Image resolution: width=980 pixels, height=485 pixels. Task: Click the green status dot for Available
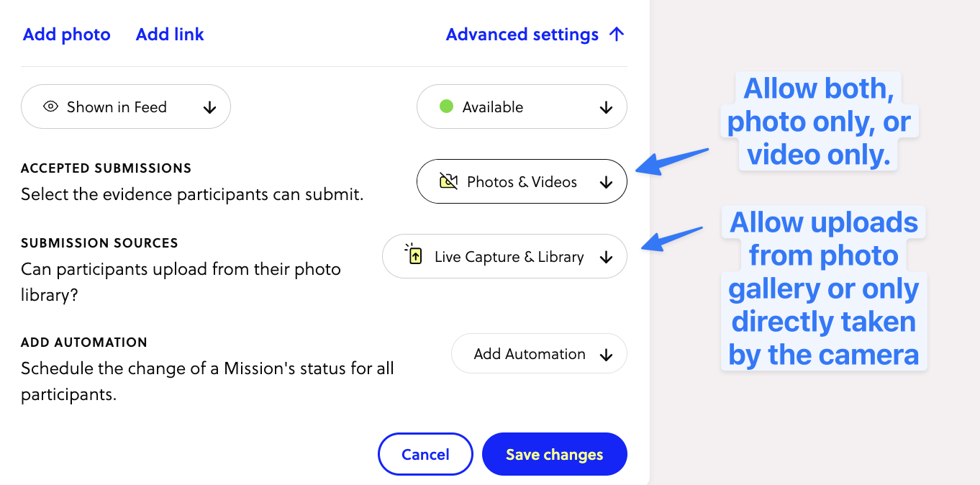click(x=445, y=106)
